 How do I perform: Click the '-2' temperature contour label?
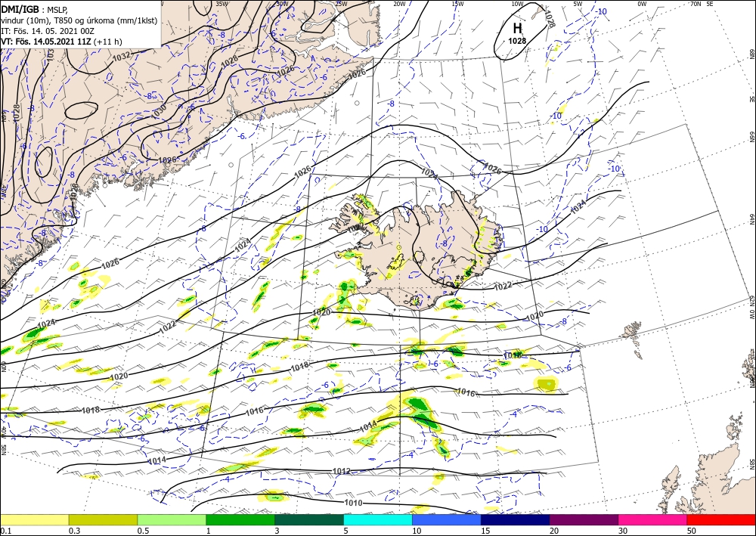(498, 499)
